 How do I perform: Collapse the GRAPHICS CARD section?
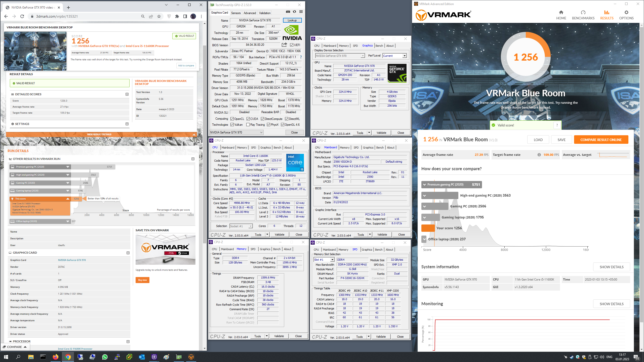click(x=128, y=253)
